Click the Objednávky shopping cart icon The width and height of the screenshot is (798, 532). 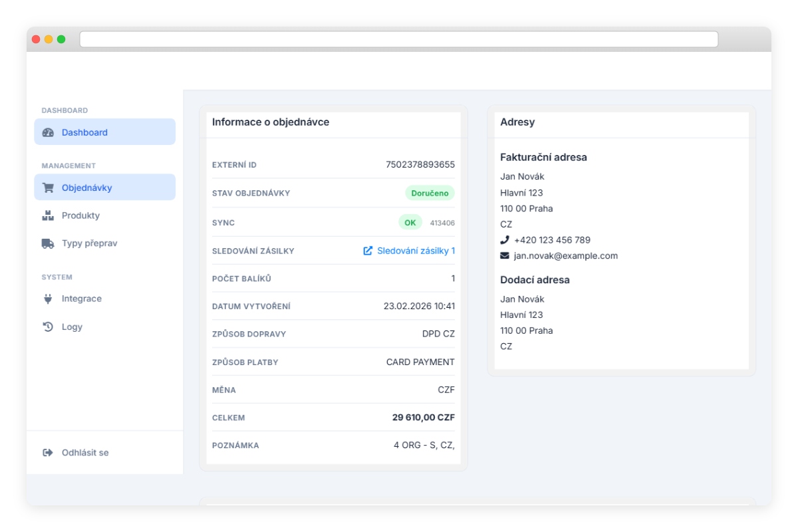(x=48, y=188)
